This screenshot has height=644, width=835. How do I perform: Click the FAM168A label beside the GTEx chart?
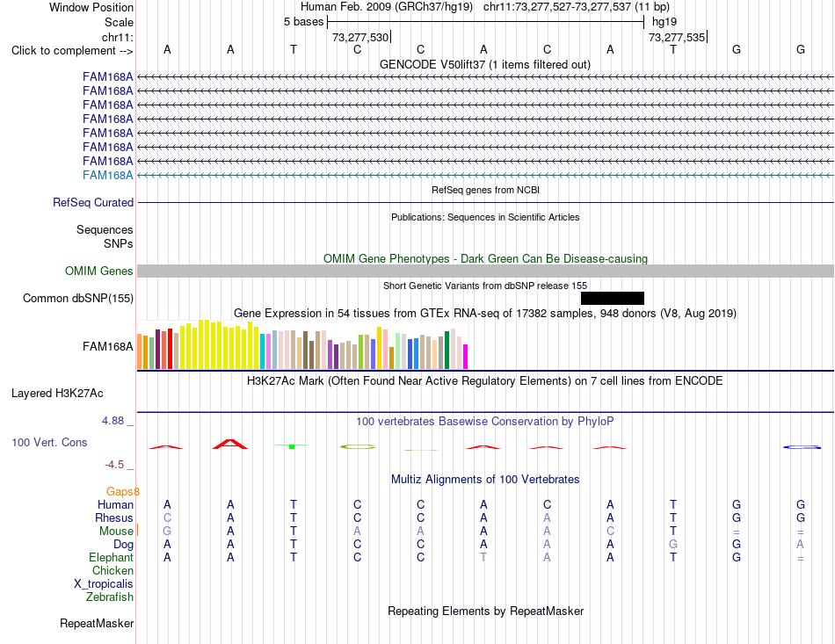click(107, 346)
